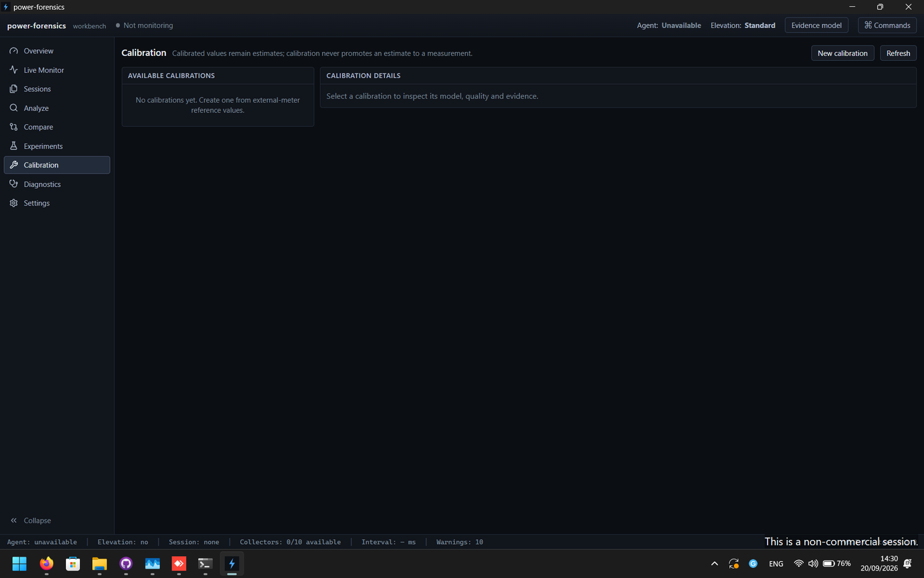Open File Explorer from the taskbar

coord(99,564)
